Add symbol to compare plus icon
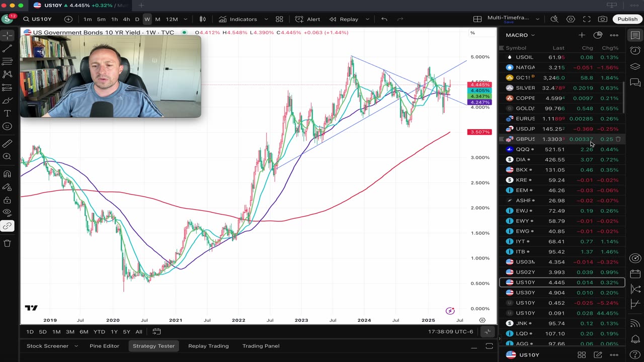This screenshot has height=362, width=644. [68, 19]
